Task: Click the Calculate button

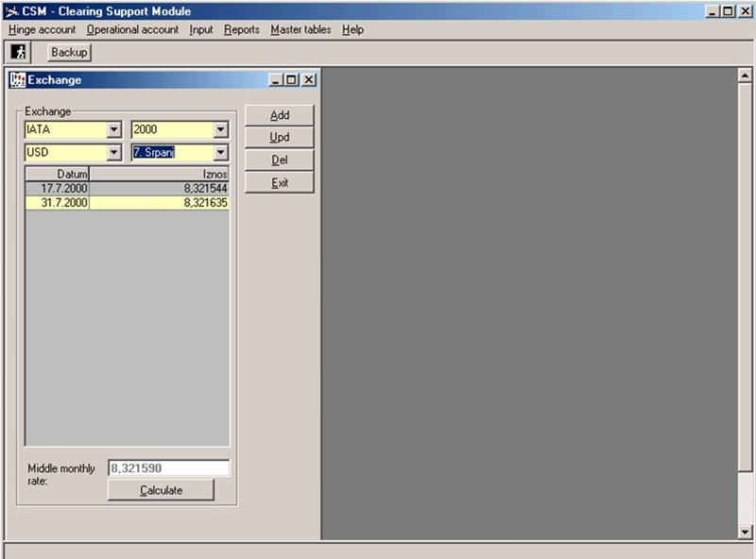Action: tap(161, 490)
